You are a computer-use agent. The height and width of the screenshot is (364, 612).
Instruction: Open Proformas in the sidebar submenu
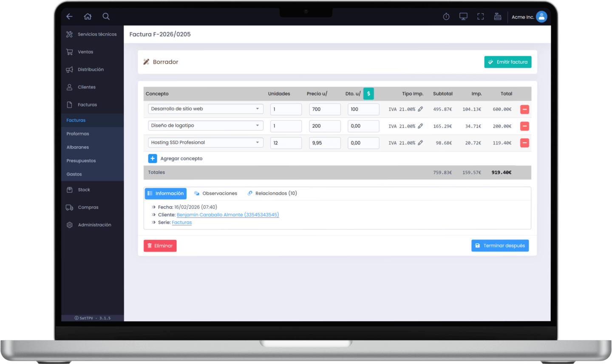[78, 134]
